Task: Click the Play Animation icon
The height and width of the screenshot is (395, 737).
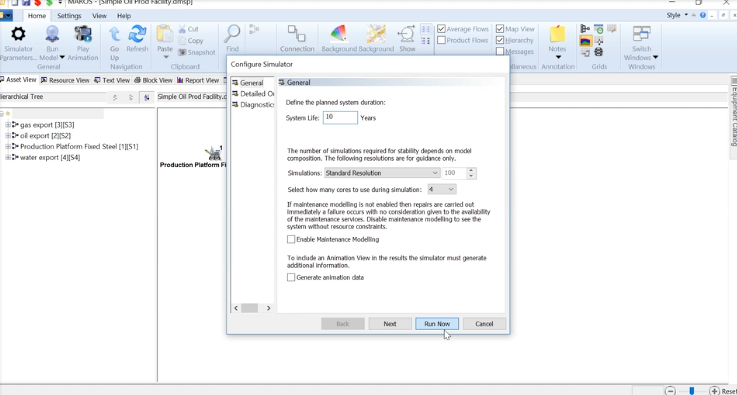Action: (x=83, y=34)
